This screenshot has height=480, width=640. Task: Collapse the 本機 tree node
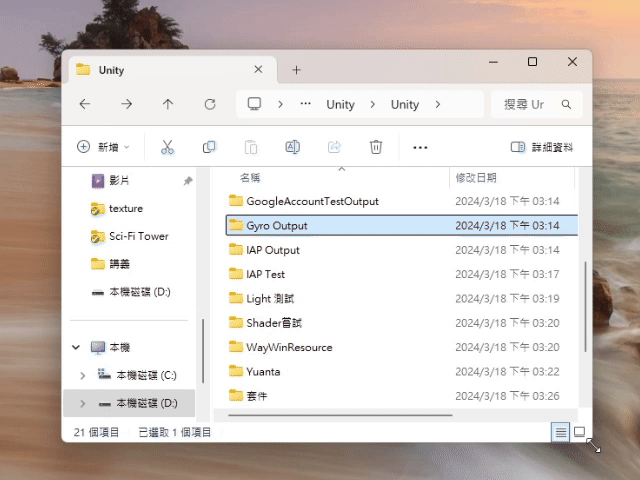tap(76, 347)
